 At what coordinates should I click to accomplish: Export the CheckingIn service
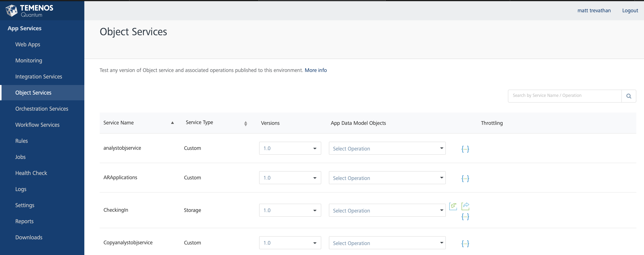tap(465, 206)
